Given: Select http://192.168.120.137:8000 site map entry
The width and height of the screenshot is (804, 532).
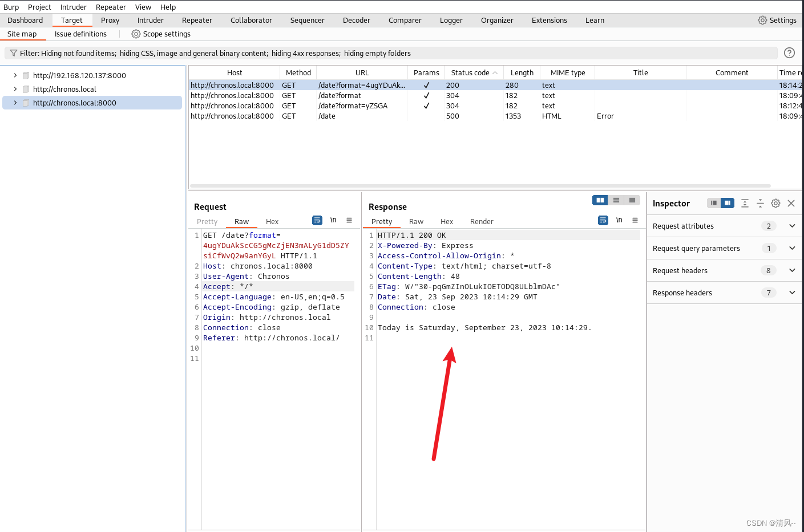Looking at the screenshot, I should pos(79,75).
